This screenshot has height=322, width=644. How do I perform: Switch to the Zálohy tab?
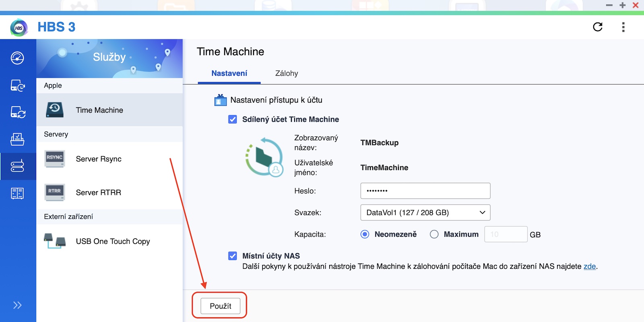[287, 73]
